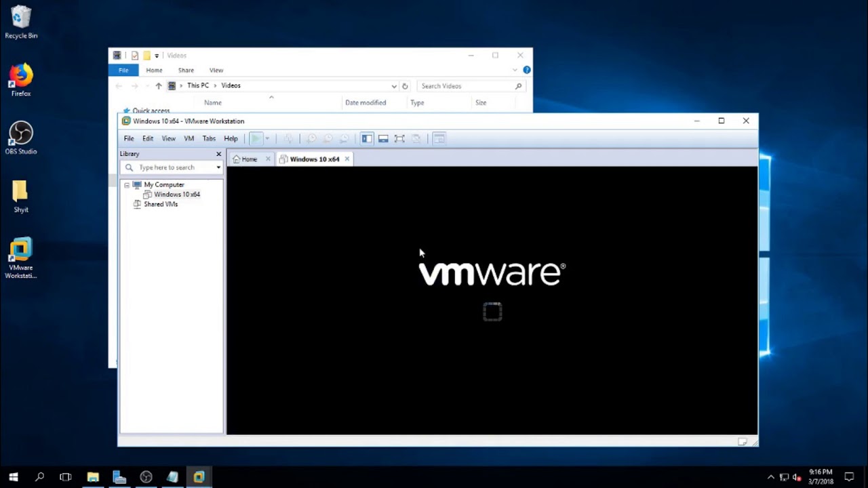The height and width of the screenshot is (488, 868).
Task: Click New Folder icon in Explorer title bar
Action: (x=146, y=56)
